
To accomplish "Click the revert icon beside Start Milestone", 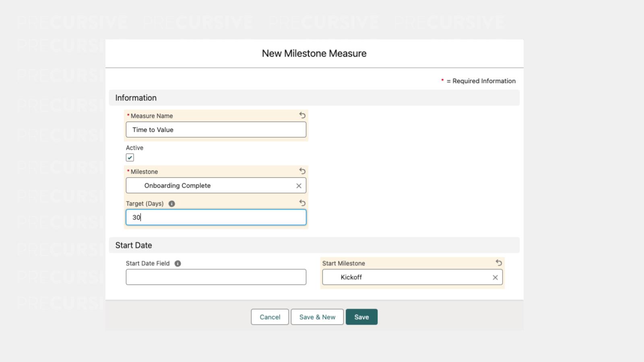I will tap(499, 263).
